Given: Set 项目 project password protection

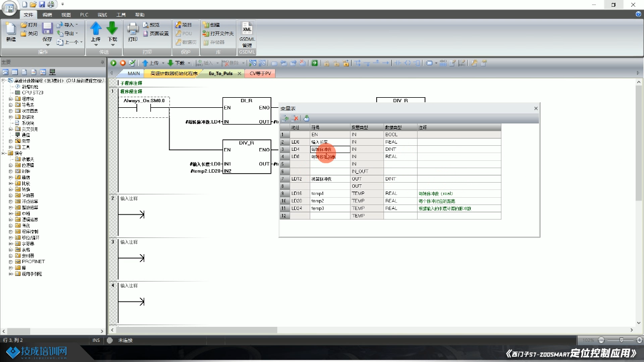Looking at the screenshot, I should [x=183, y=25].
